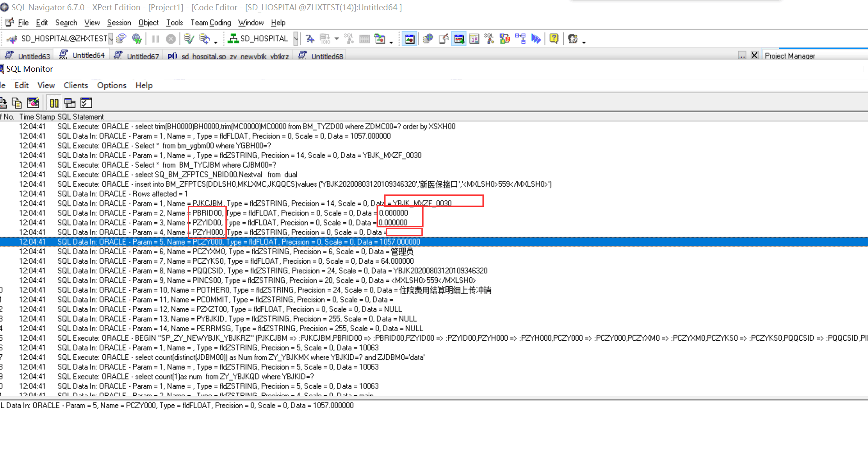Click the stop execution round icon

tap(171, 39)
